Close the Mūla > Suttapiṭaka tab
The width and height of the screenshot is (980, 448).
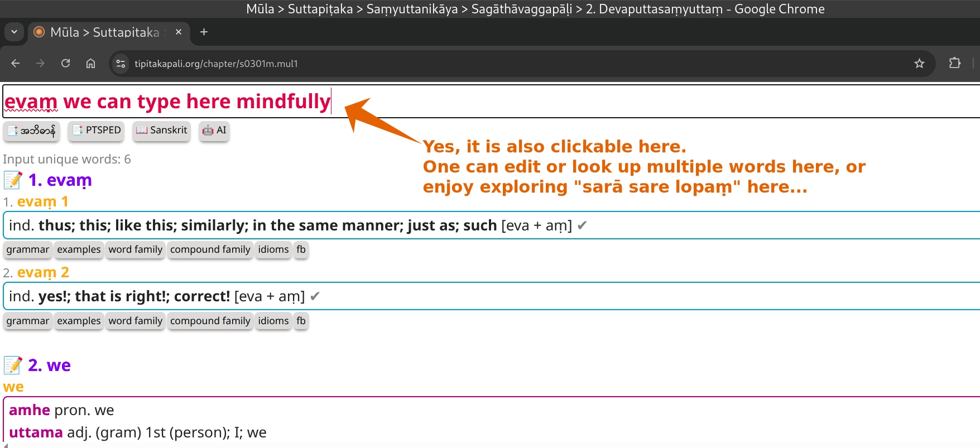coord(179,32)
